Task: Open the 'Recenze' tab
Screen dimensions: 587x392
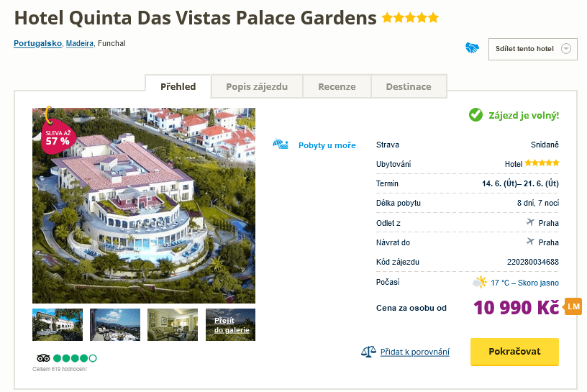Action: pos(337,86)
